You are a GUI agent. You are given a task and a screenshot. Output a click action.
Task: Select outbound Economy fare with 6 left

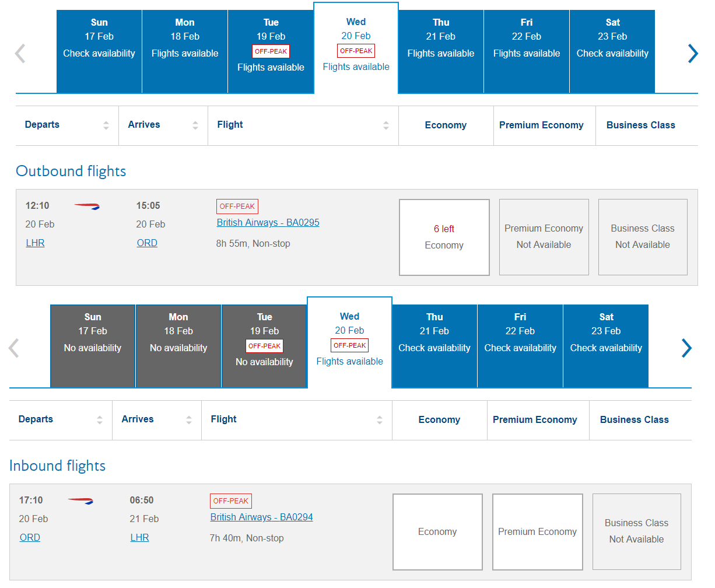coord(444,237)
